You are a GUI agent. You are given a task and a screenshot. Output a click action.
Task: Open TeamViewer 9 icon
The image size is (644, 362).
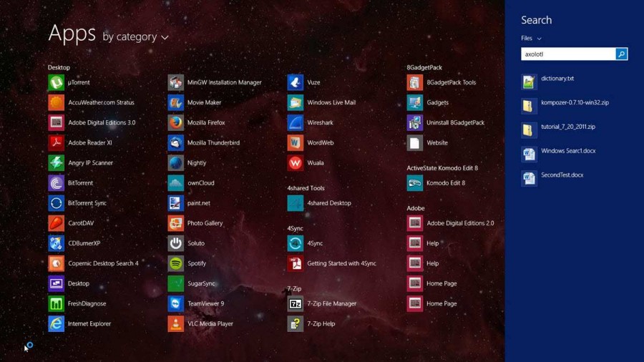click(176, 304)
